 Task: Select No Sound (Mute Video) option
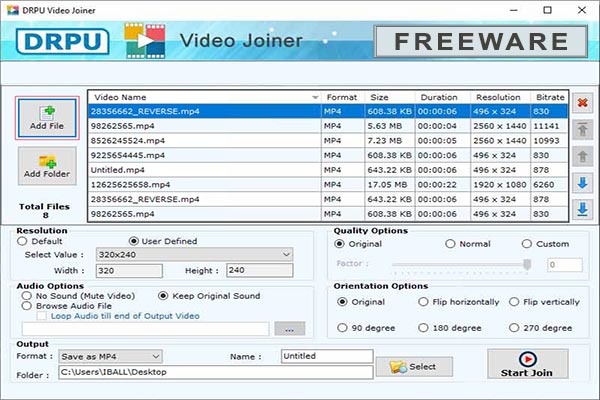[26, 296]
